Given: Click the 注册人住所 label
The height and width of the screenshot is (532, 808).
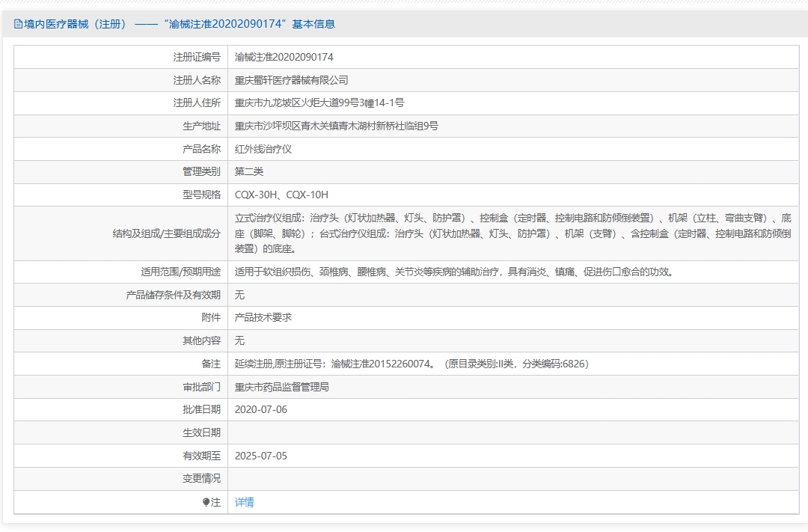Looking at the screenshot, I should click(197, 103).
